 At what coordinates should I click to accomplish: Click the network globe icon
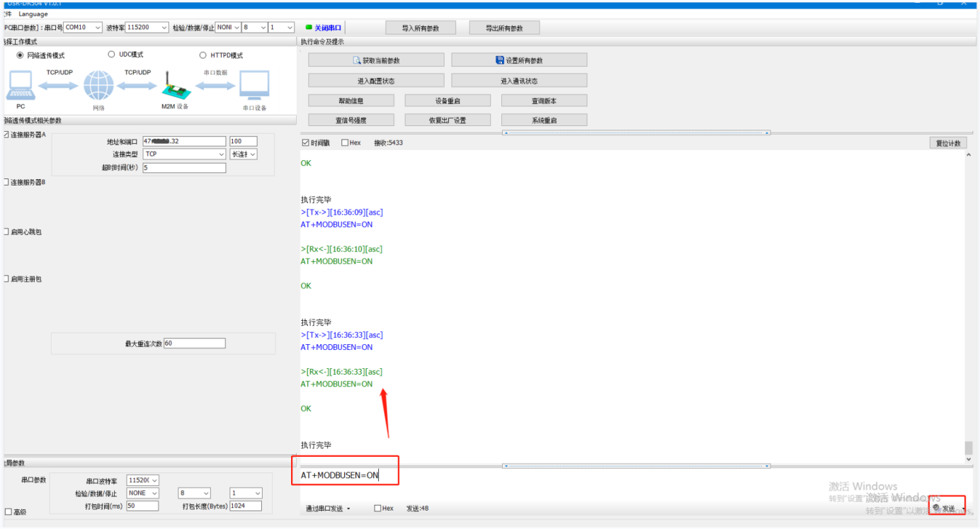click(98, 86)
